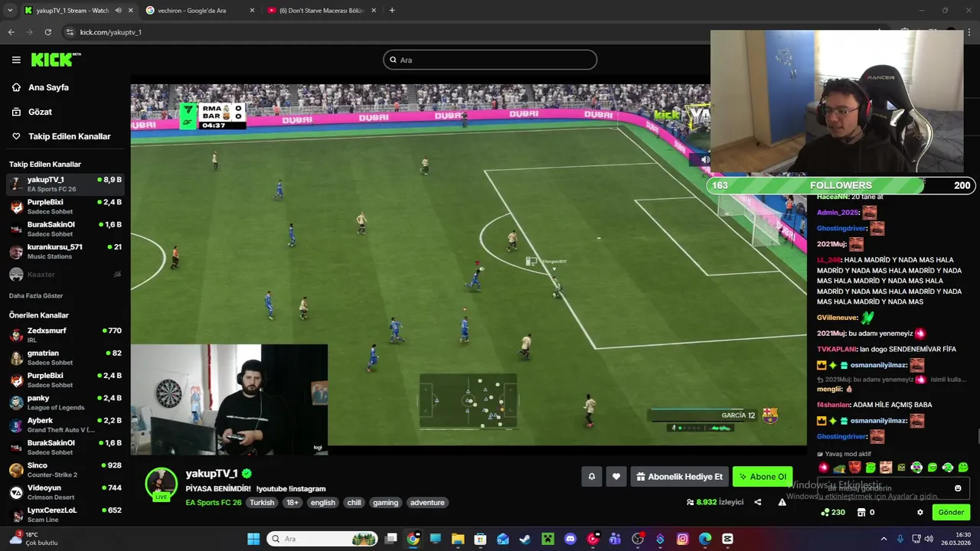Open Chrome from the taskbar
Viewport: 980px width, 551px height.
pyautogui.click(x=413, y=539)
